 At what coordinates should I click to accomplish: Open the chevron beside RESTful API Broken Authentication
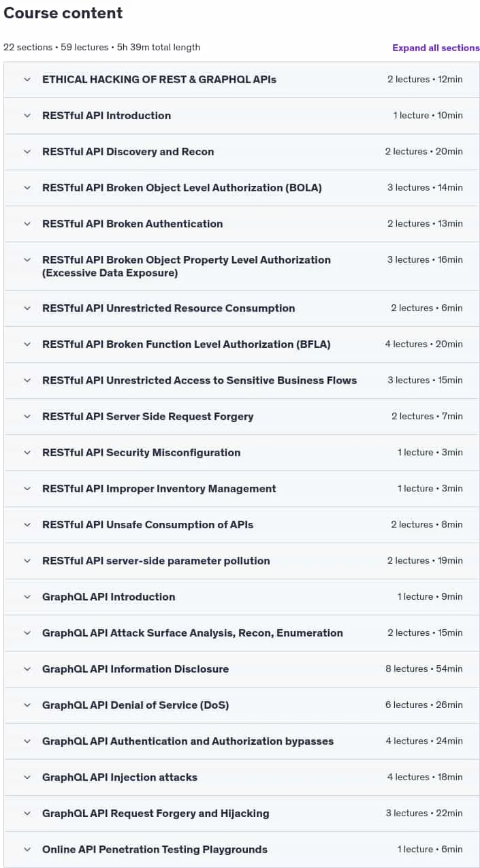pyautogui.click(x=27, y=224)
